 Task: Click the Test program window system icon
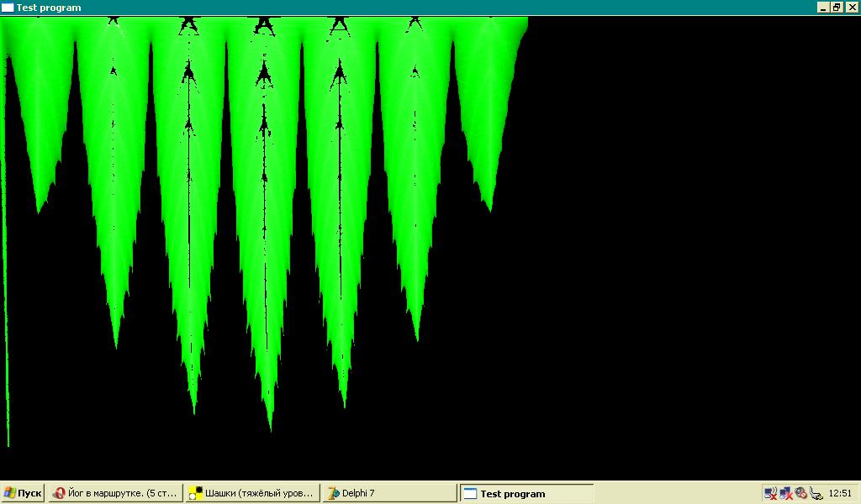8,8
